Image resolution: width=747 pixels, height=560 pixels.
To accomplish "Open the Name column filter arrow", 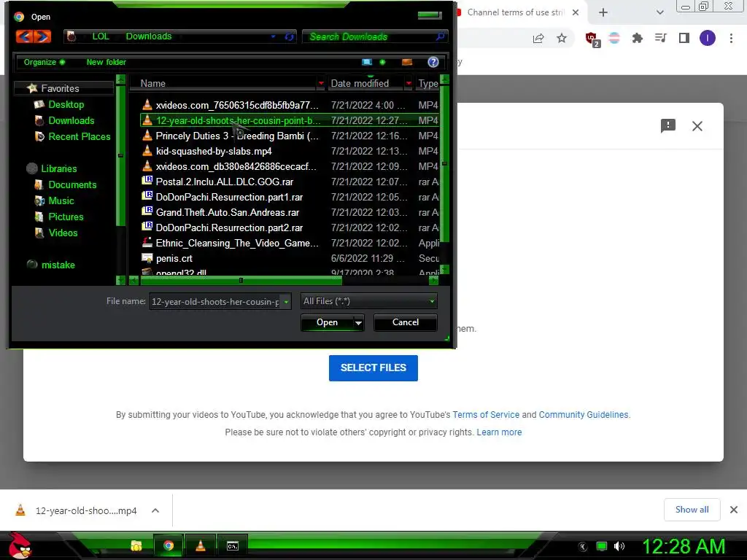I will tap(321, 83).
